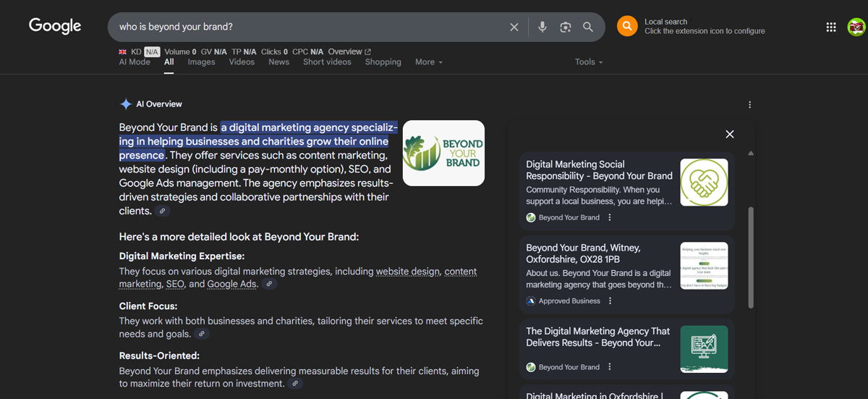Viewport: 868px width, 399px height.
Task: Click the Approved Business page thumbnail
Action: 705,266
